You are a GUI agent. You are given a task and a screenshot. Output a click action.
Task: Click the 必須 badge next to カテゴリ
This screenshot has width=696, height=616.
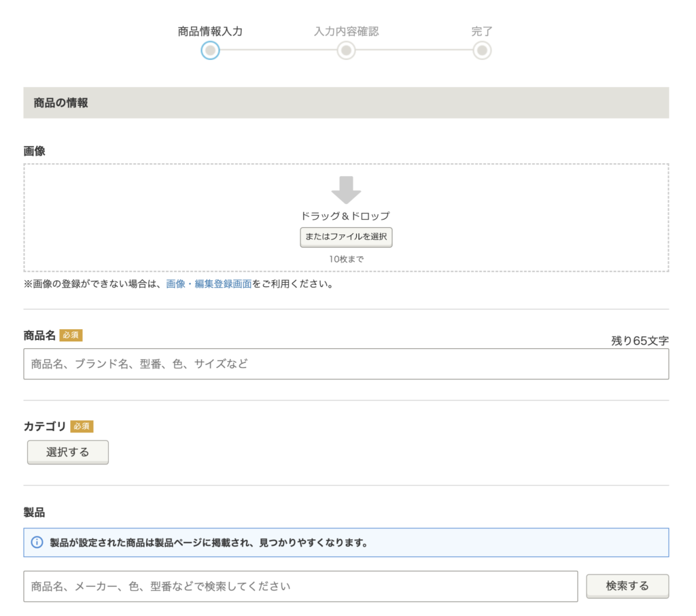tap(82, 426)
